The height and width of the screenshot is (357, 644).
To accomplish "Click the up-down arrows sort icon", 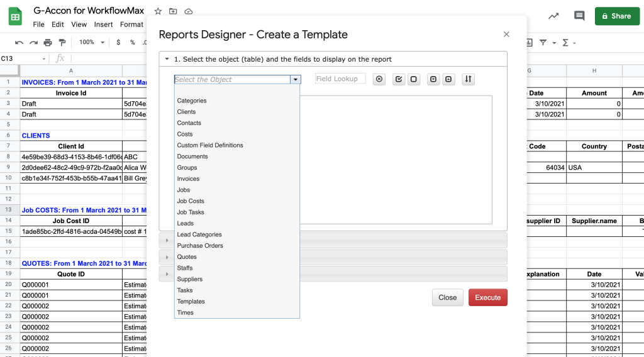I will [468, 79].
